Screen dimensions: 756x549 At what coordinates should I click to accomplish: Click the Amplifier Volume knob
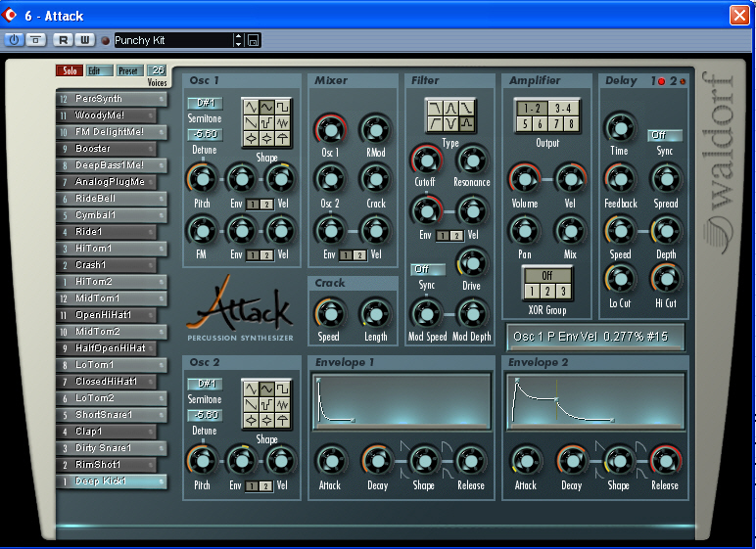point(525,179)
